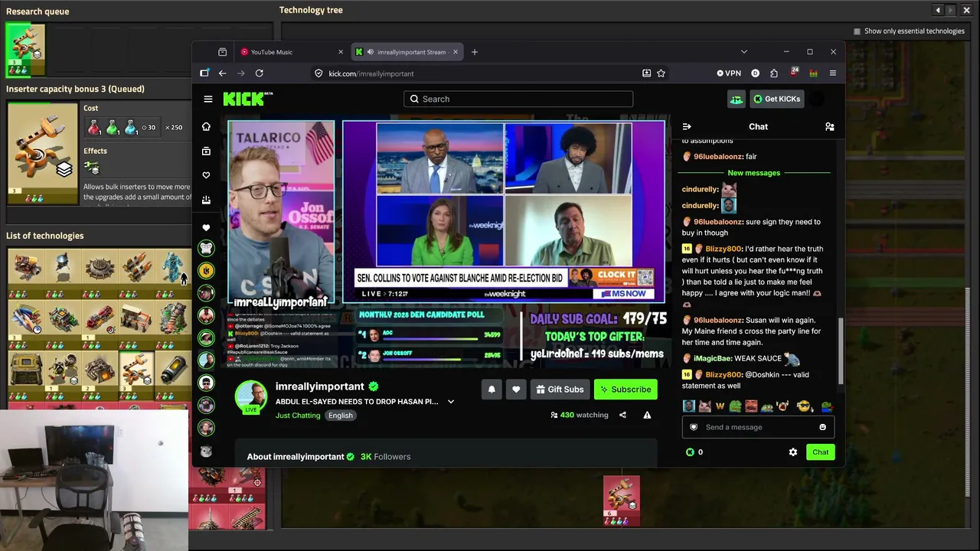Share the stream with share icon

pyautogui.click(x=622, y=415)
